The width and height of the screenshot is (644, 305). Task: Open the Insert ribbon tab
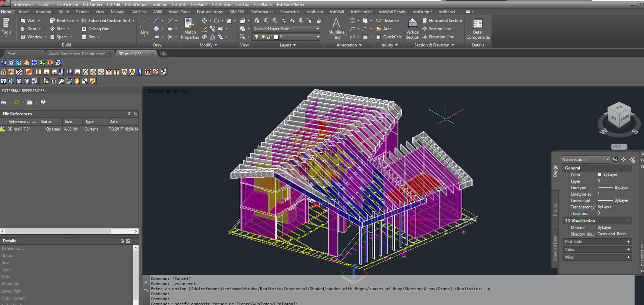pyautogui.click(x=24, y=12)
